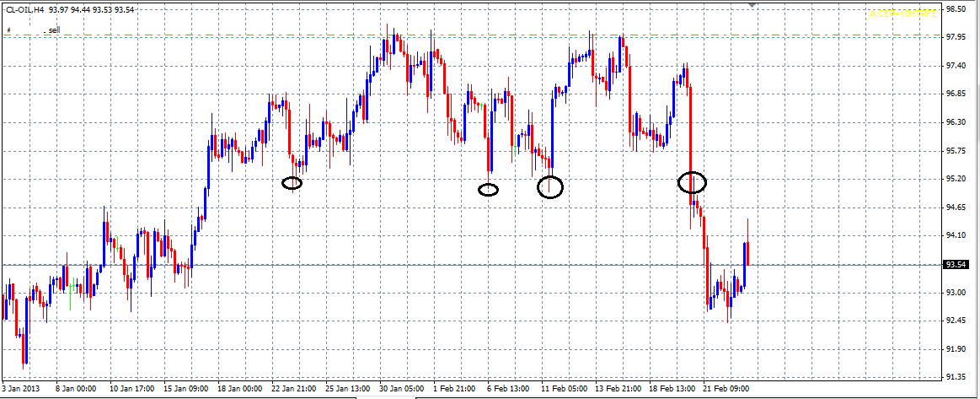Click the current price tag 93.54

point(956,265)
